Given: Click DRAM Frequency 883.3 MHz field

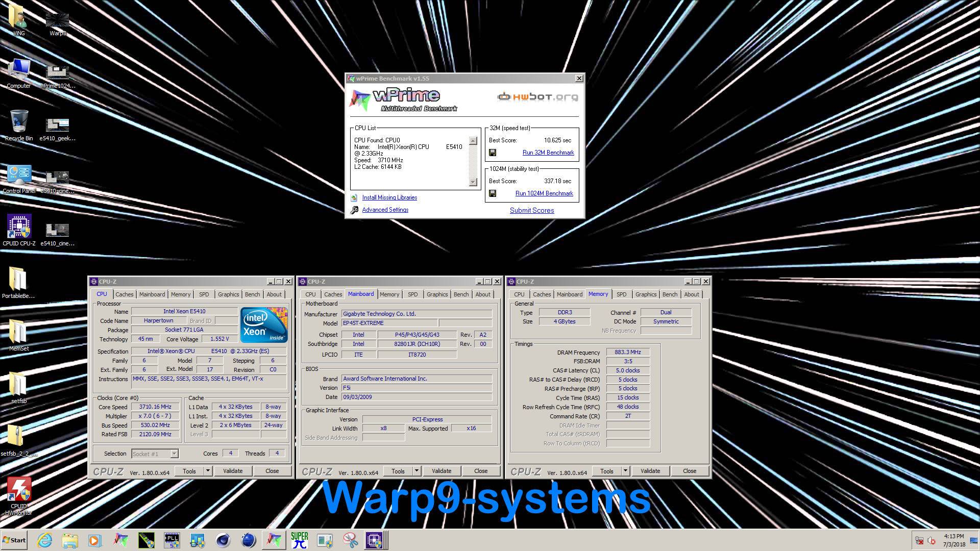Looking at the screenshot, I should 628,352.
